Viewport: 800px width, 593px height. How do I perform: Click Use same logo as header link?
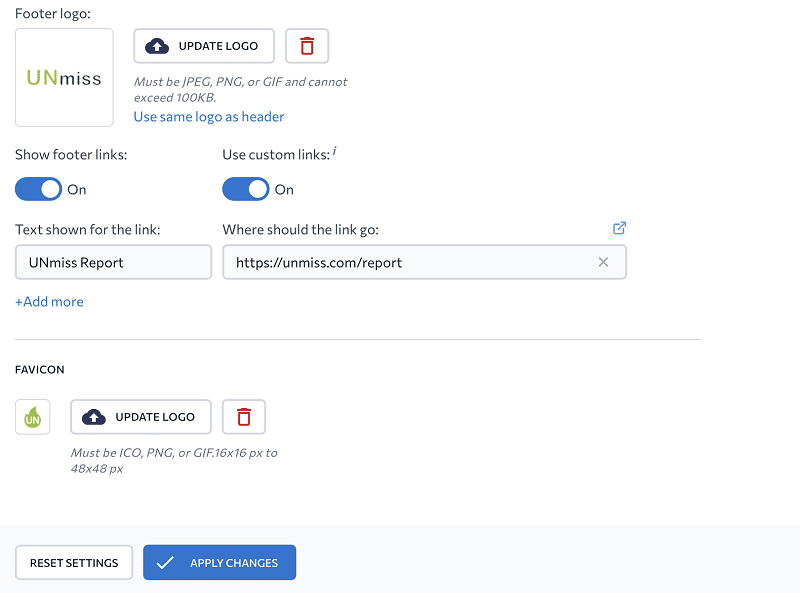click(209, 117)
